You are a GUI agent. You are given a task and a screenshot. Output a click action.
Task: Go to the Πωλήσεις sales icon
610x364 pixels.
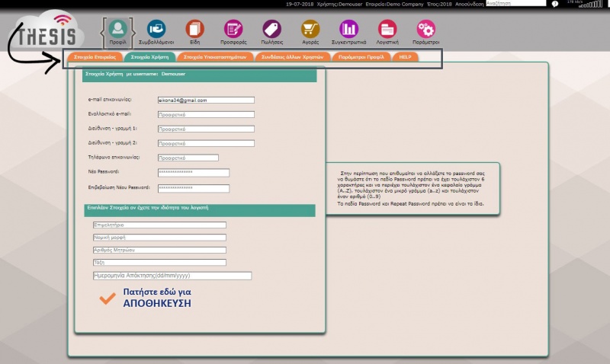272,30
